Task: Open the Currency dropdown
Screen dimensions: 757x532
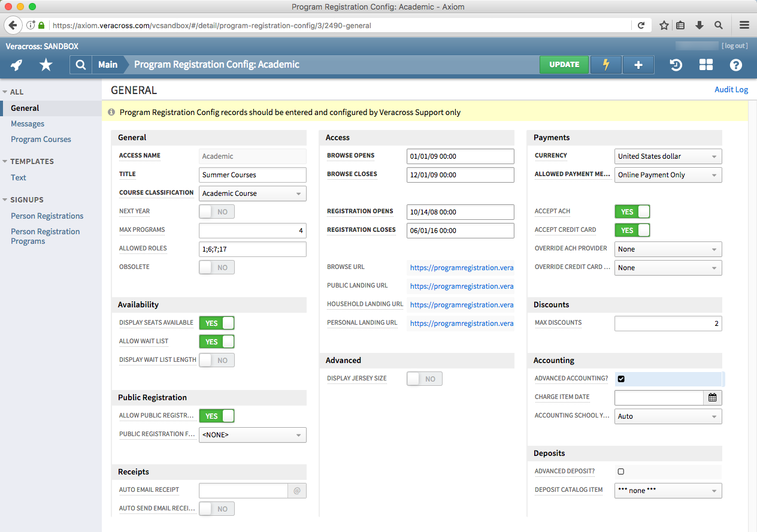Action: [x=668, y=156]
